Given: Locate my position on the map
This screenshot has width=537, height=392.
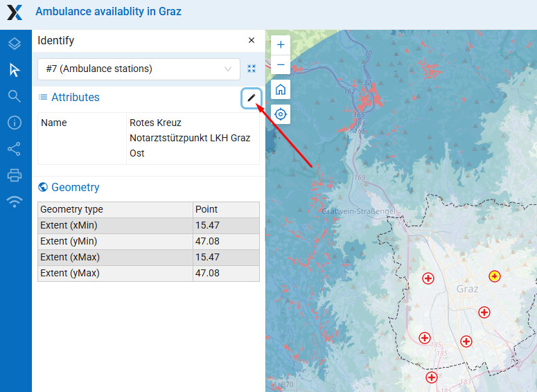Looking at the screenshot, I should tap(281, 114).
